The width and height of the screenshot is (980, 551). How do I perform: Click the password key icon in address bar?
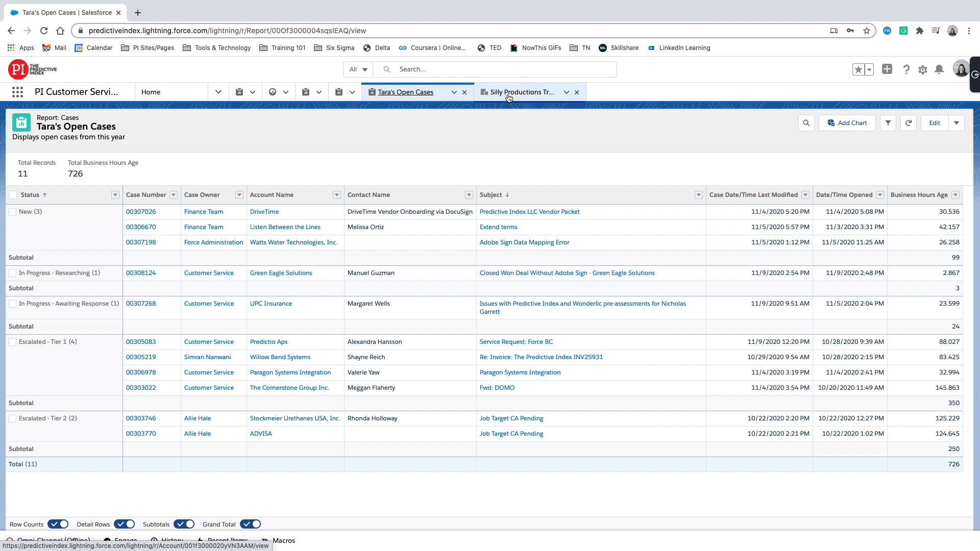(x=850, y=31)
